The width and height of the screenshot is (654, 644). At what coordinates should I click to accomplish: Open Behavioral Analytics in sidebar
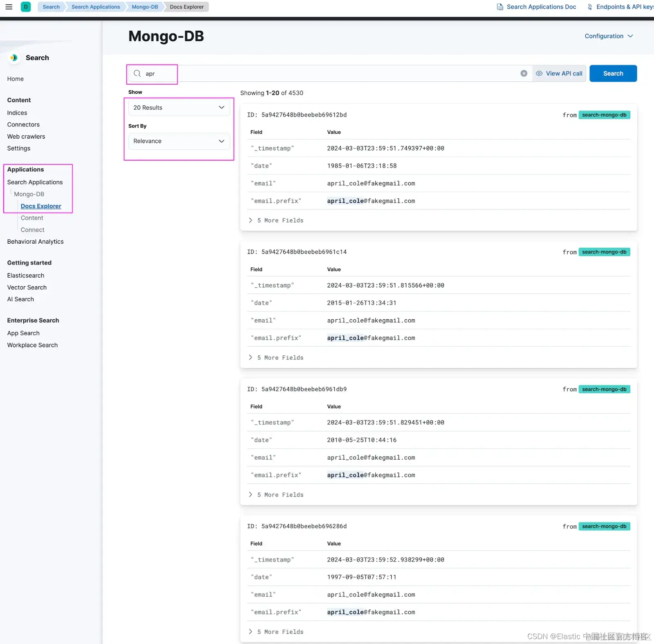pyautogui.click(x=36, y=242)
